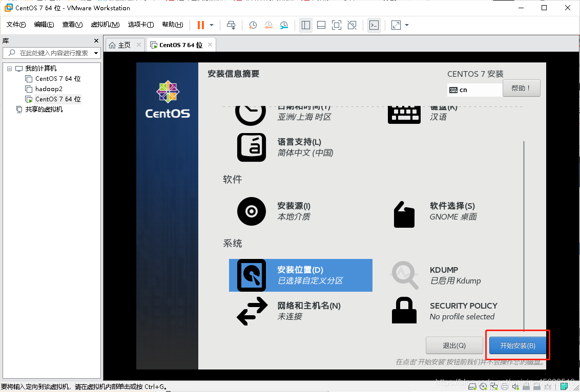This screenshot has width=580, height=392.
Task: Open 网络和主机名(N) arrows icon
Action: [x=252, y=311]
